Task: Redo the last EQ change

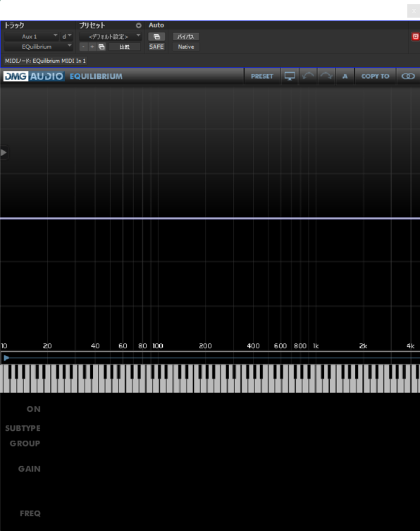Action: pyautogui.click(x=326, y=77)
